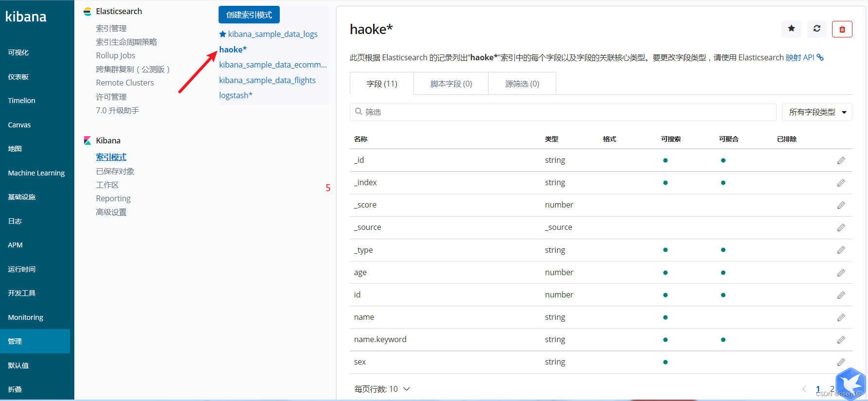Delete the haoke* index pattern

point(842,29)
